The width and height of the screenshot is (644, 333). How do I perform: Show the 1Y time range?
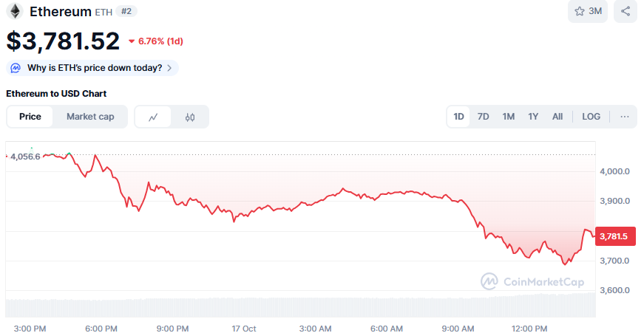[x=532, y=117]
